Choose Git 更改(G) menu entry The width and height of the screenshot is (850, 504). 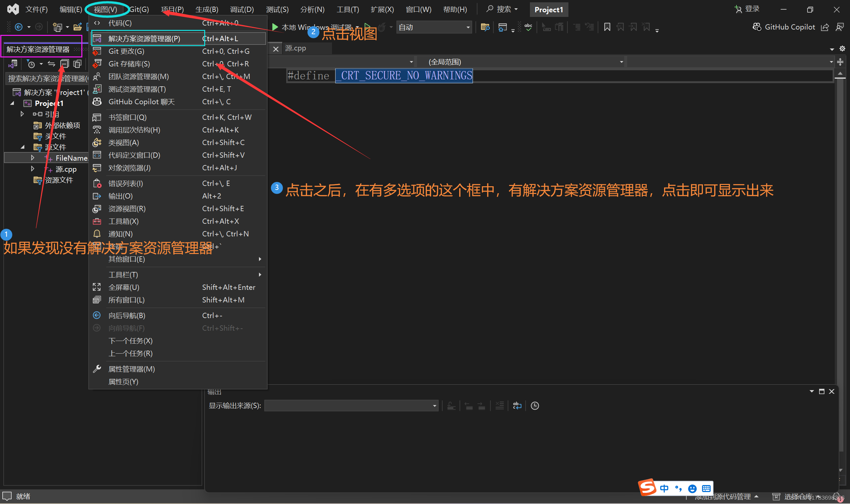[x=178, y=51]
